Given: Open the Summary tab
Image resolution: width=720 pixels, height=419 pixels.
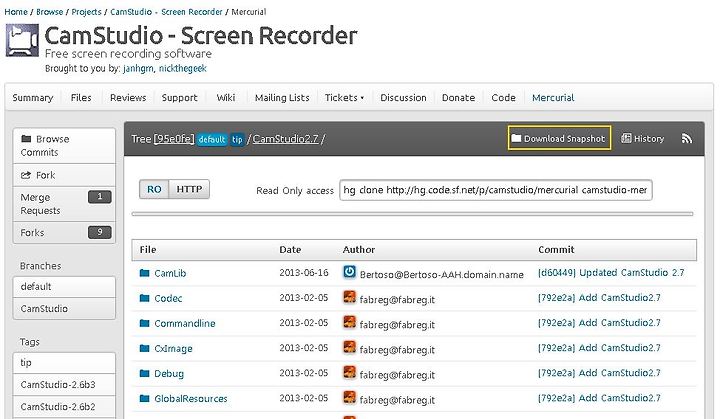Looking at the screenshot, I should point(33,97).
